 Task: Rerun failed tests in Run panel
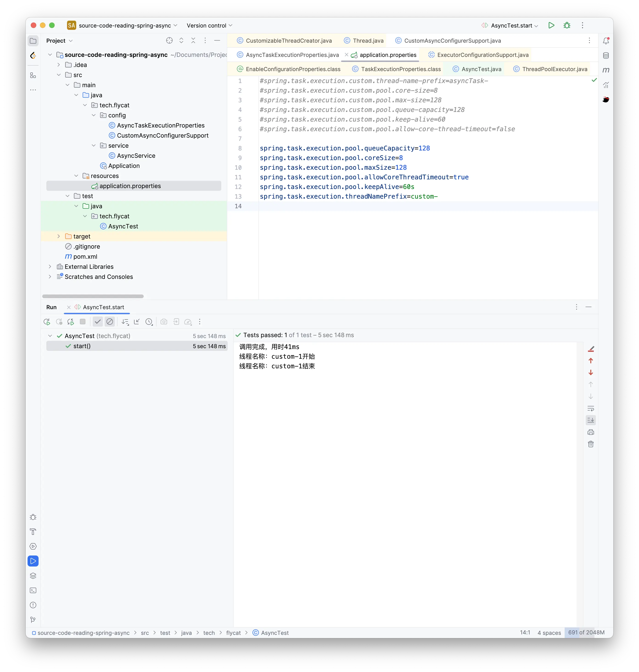click(x=59, y=322)
